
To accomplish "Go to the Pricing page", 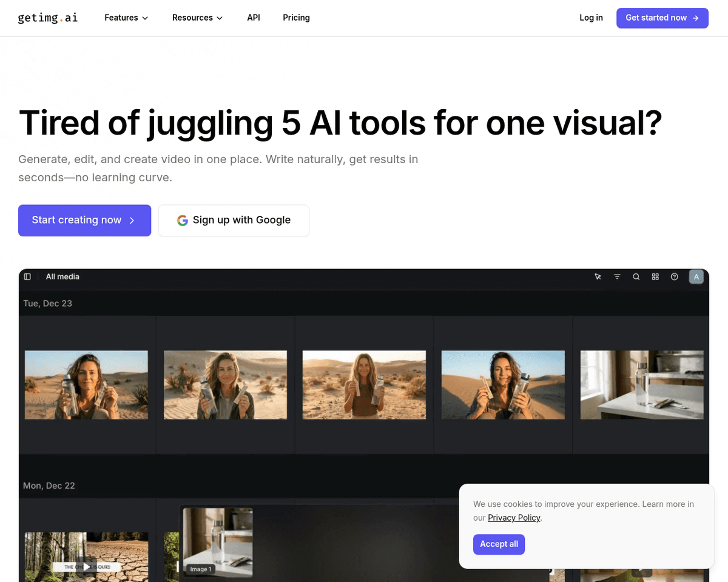I will point(296,18).
